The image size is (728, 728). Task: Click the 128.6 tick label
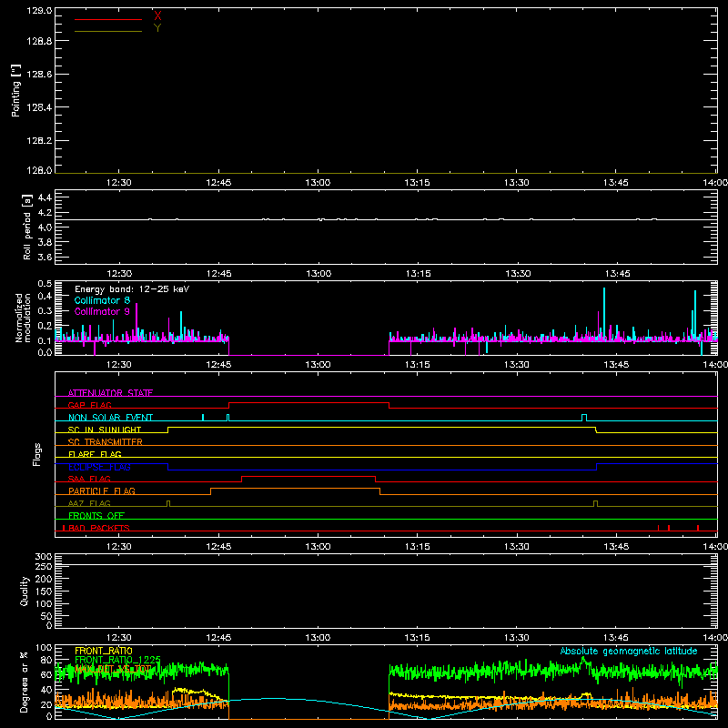[x=39, y=75]
